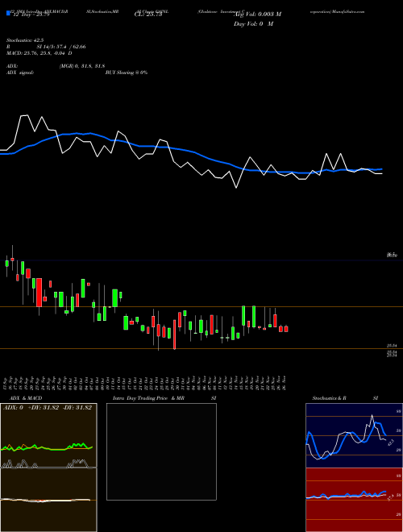Select the 'Avg Vol: 0.003 M' text
The image size is (403, 532).
257,15
